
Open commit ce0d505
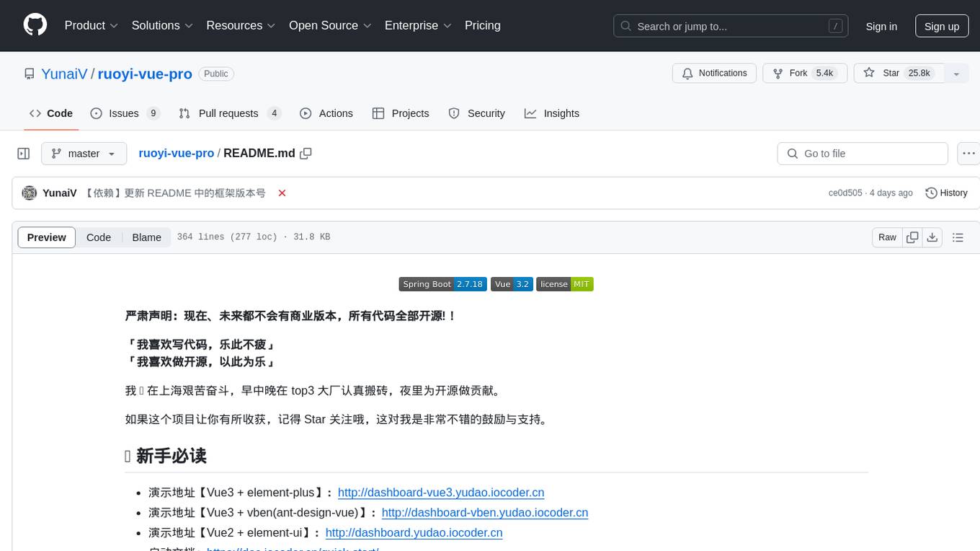pyautogui.click(x=845, y=193)
